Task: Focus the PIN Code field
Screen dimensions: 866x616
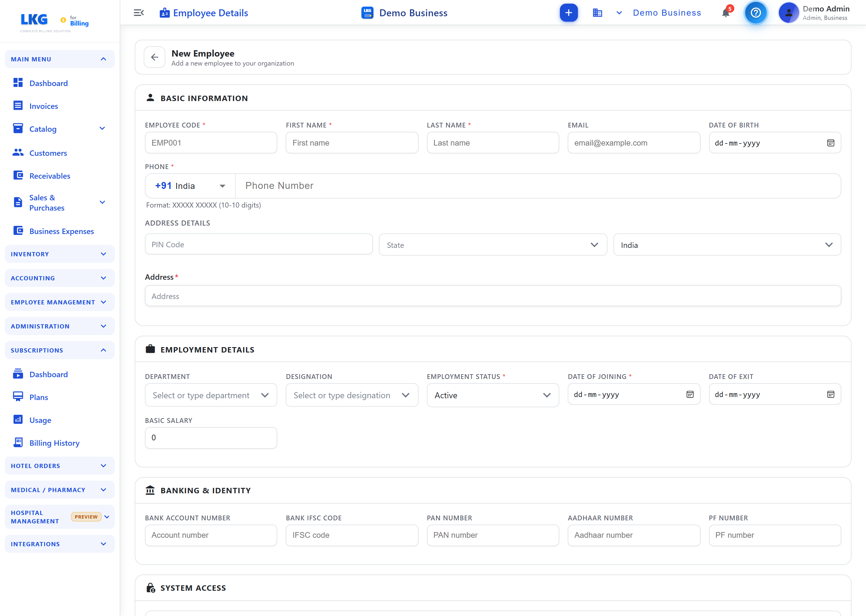Action: 258,244
